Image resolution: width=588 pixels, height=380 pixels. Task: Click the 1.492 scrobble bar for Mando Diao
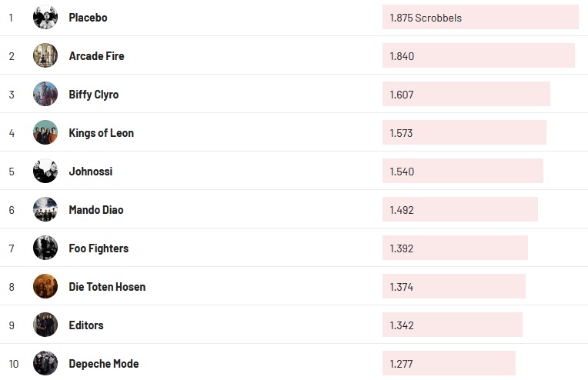[459, 209]
